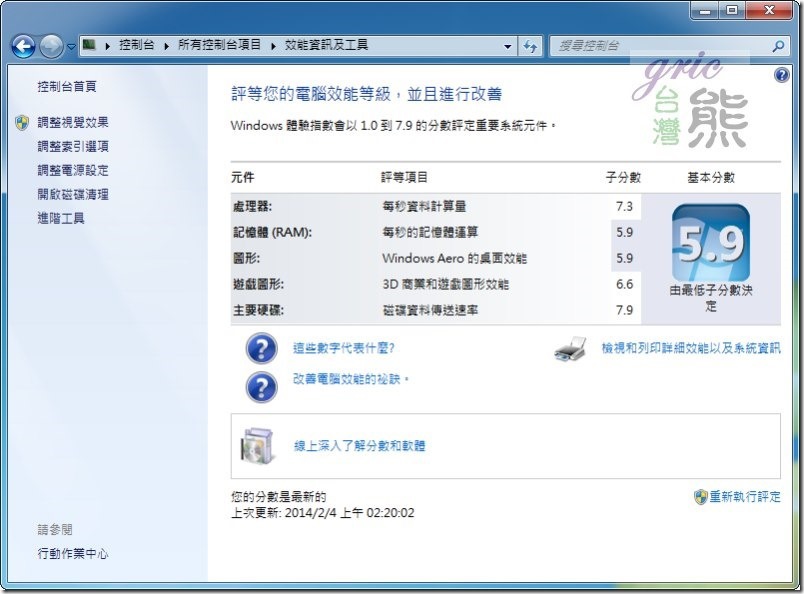Screen dimensions: 804x594
Task: Click the software box icon
Action: click(x=257, y=445)
